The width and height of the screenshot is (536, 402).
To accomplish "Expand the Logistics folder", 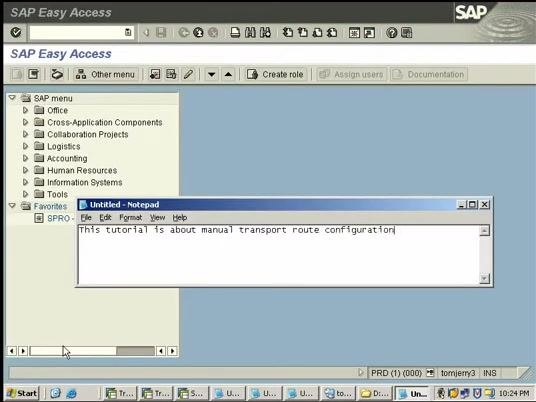I will [x=25, y=146].
